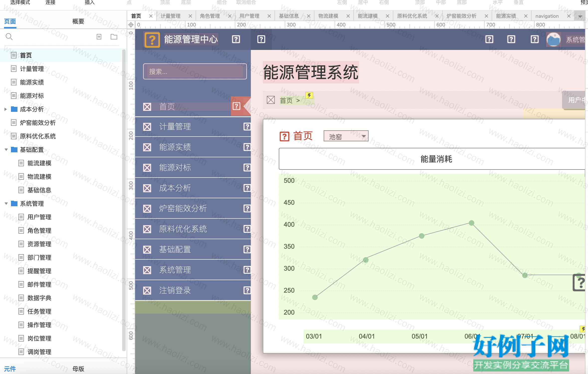Select 邮件管理 page in tree
Image resolution: width=588 pixels, height=374 pixels.
39,284
